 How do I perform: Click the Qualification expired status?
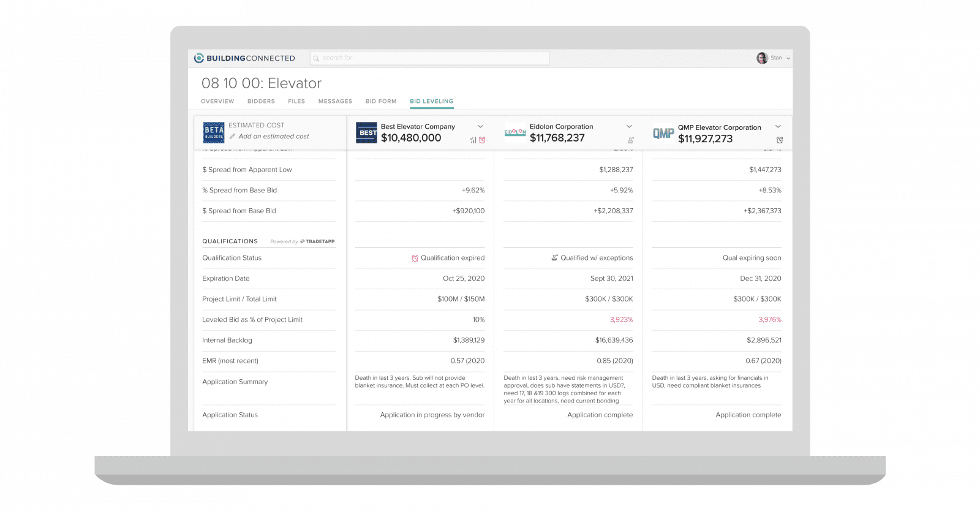(x=453, y=258)
